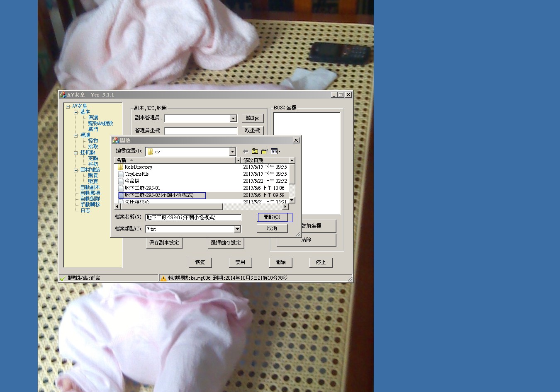Click the 當前坐標 button
The image size is (560, 392).
pyautogui.click(x=319, y=226)
